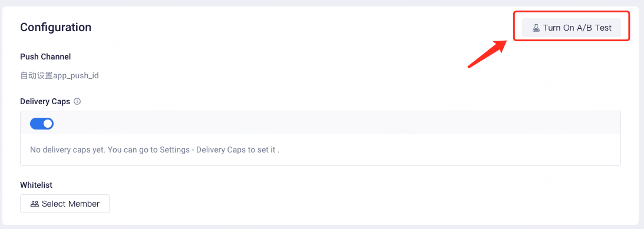Click empty area below the delivery caps message

click(x=321, y=161)
